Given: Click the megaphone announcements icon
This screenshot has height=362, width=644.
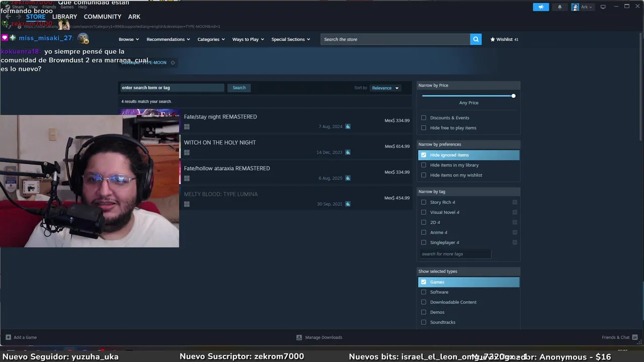Looking at the screenshot, I should (541, 7).
